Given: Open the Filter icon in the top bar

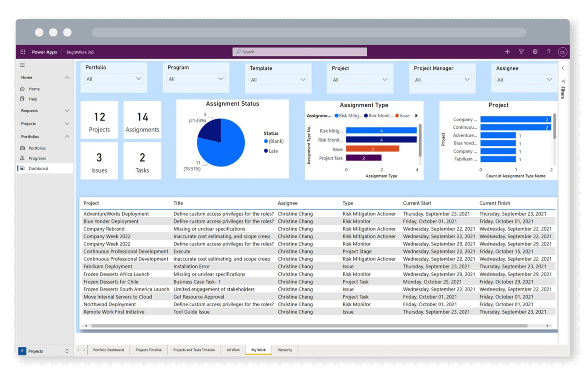Looking at the screenshot, I should pos(521,52).
